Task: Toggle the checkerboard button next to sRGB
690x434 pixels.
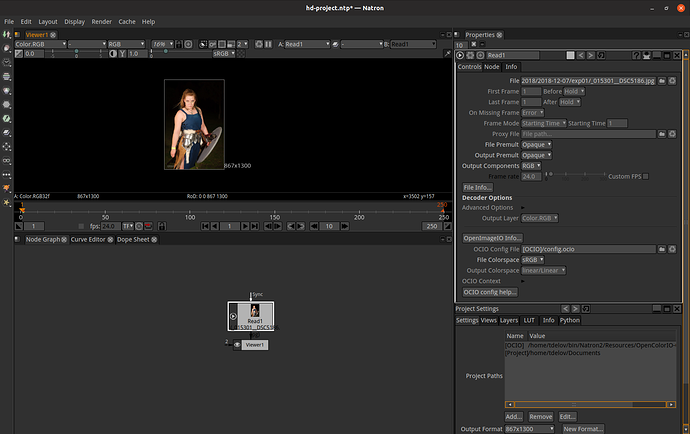Action: 241,54
